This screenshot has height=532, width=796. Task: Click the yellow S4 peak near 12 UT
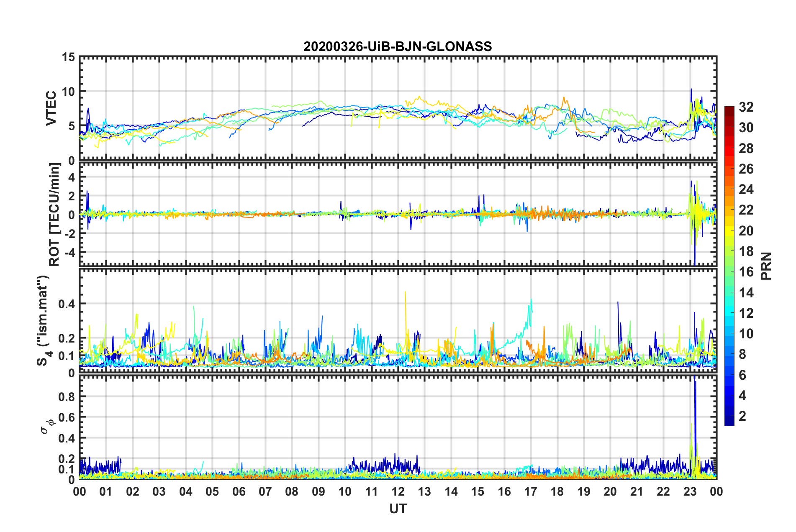tap(405, 318)
